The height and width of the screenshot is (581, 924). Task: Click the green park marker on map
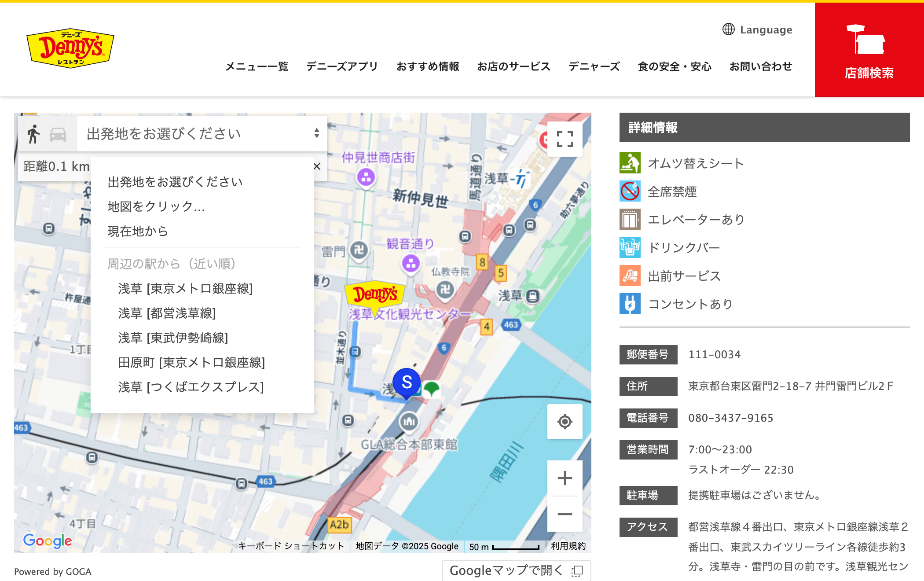click(x=432, y=389)
